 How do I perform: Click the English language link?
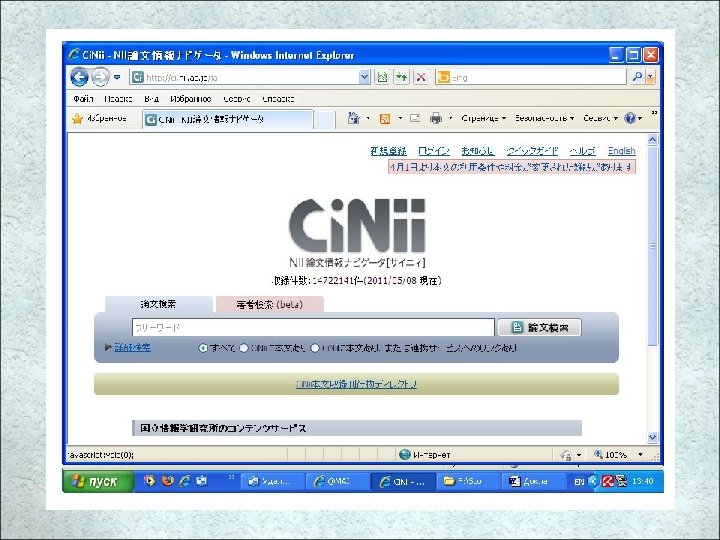(x=622, y=151)
